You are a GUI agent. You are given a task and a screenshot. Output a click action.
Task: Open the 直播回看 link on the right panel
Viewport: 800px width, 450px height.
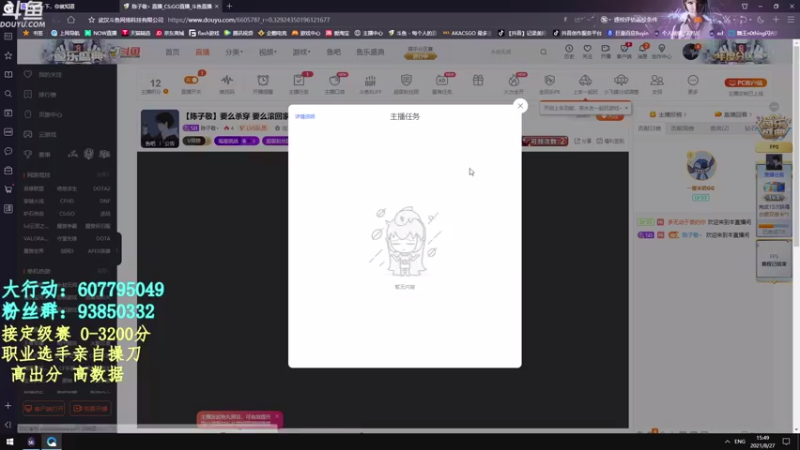[x=734, y=114]
